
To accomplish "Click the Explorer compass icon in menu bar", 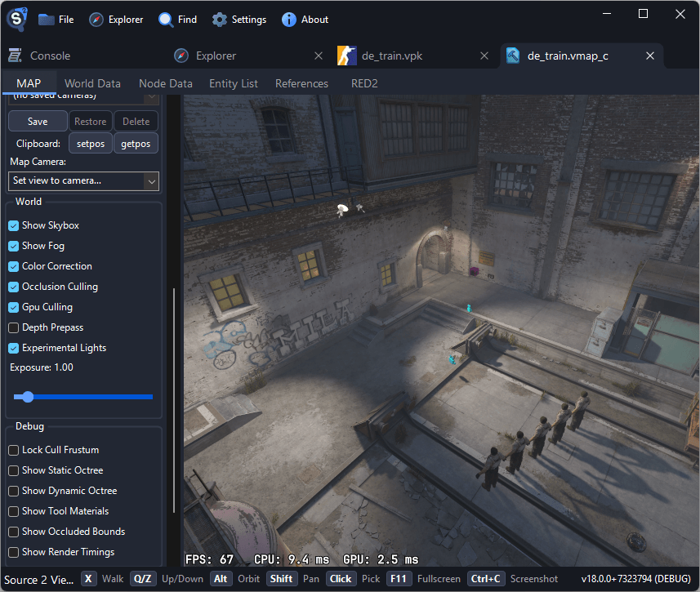I will pos(96,20).
